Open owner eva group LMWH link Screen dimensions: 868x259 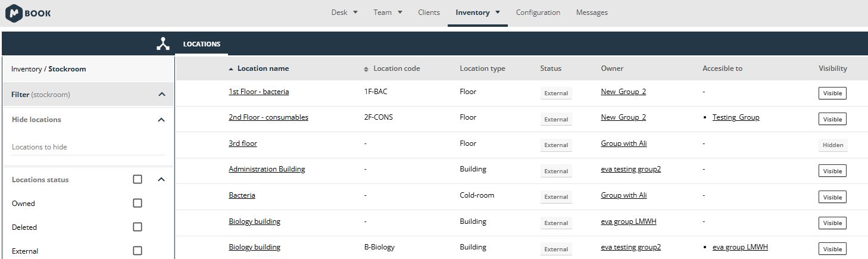(629, 221)
